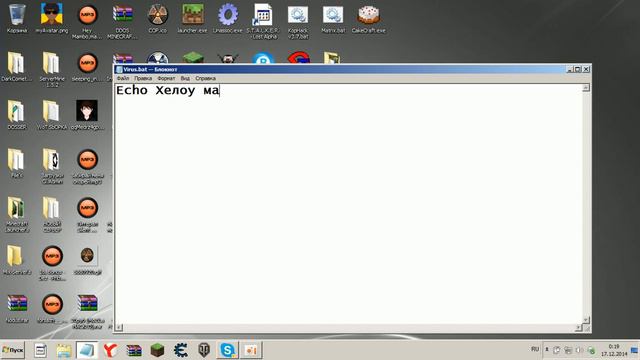
Task: Switch to the active Notepad taskbar button
Action: (87, 350)
